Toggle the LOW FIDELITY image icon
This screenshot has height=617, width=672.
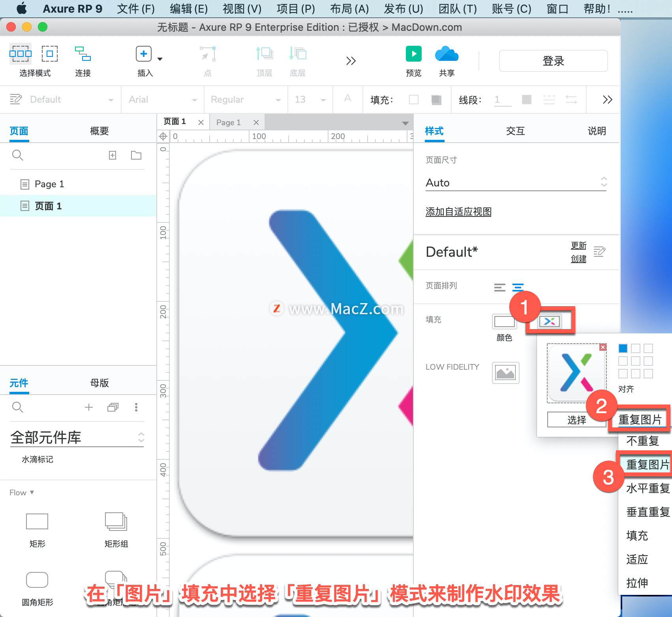[x=505, y=373]
